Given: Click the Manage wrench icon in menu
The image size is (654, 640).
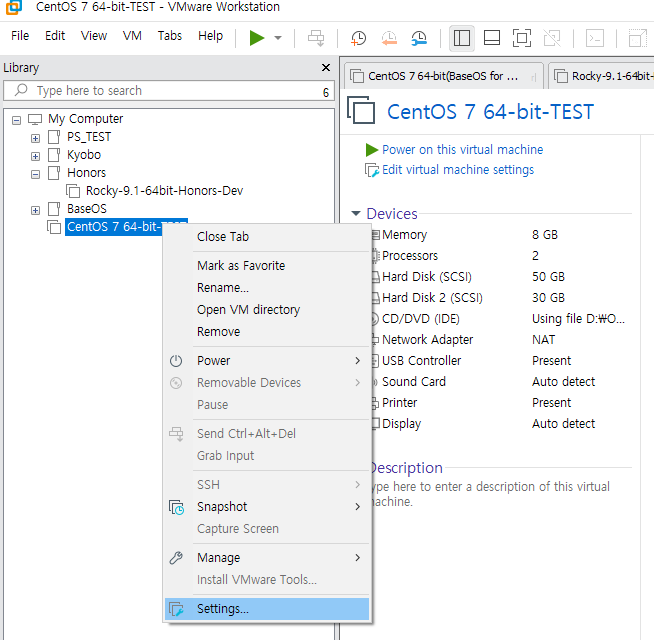Looking at the screenshot, I should tap(176, 558).
